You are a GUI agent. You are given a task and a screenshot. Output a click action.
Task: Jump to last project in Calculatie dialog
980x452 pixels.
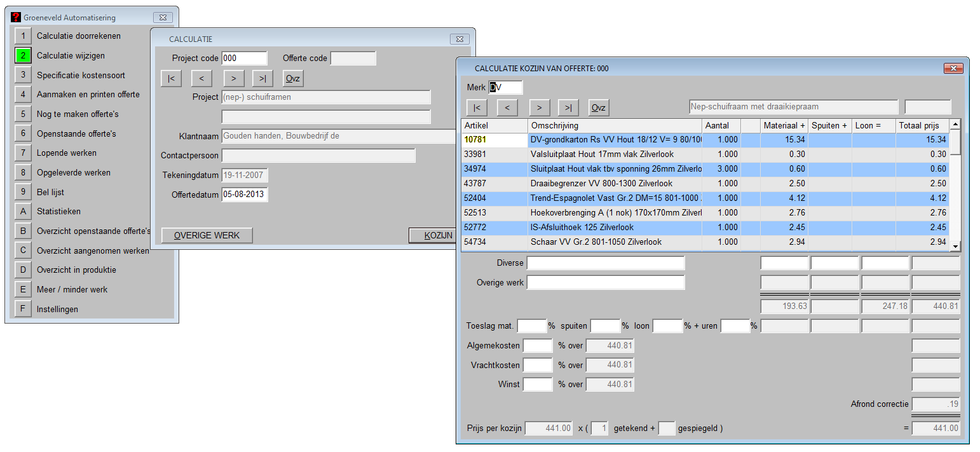(262, 78)
